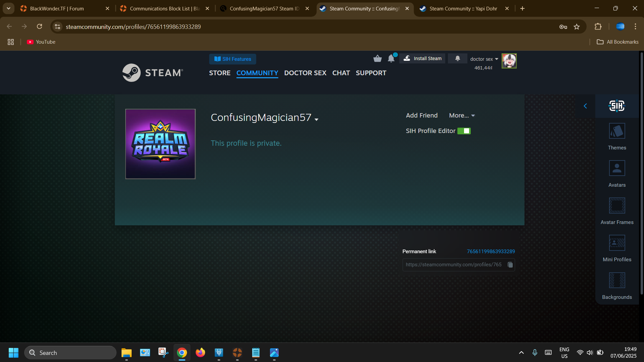Click the site information icon in address bar
The height and width of the screenshot is (362, 644).
click(x=58, y=27)
